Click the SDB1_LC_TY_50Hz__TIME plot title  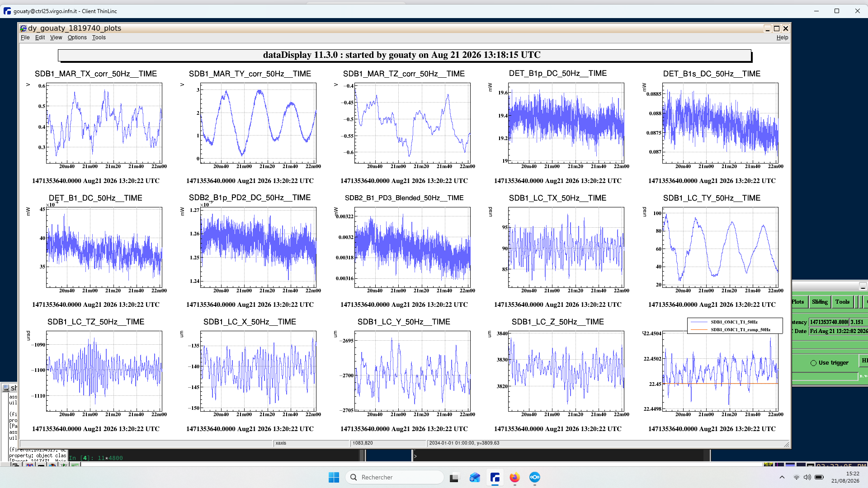[712, 198]
